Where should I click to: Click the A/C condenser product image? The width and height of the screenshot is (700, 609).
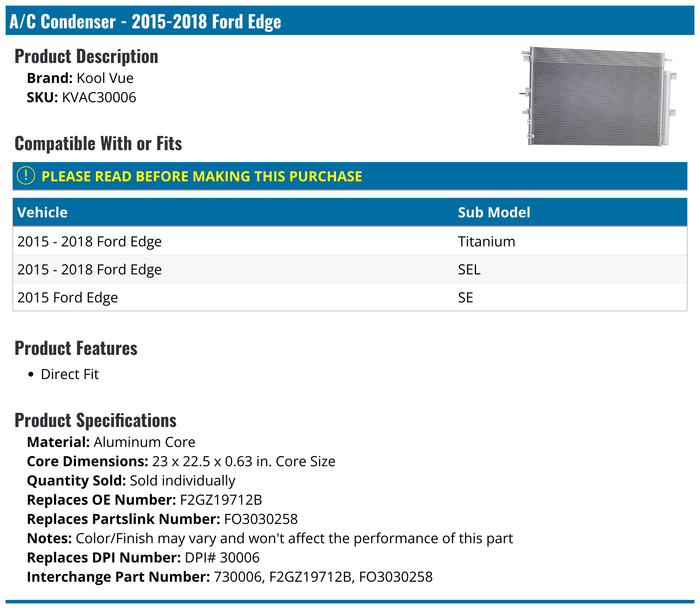coord(598,96)
